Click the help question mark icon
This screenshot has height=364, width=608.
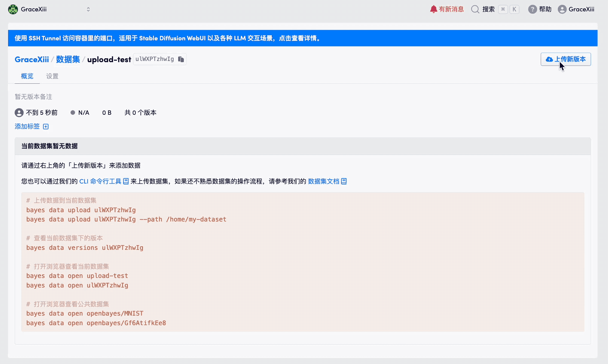pos(532,9)
